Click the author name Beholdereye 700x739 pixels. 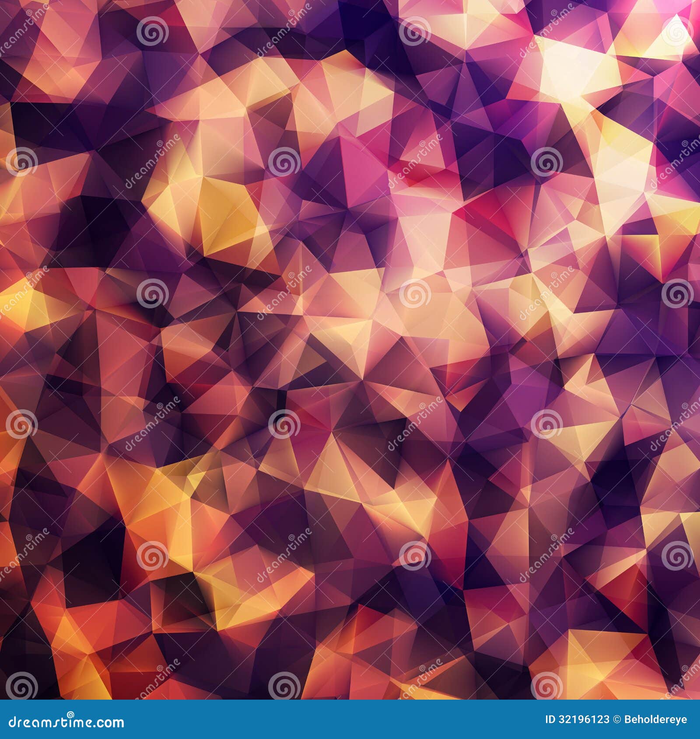[656, 720]
